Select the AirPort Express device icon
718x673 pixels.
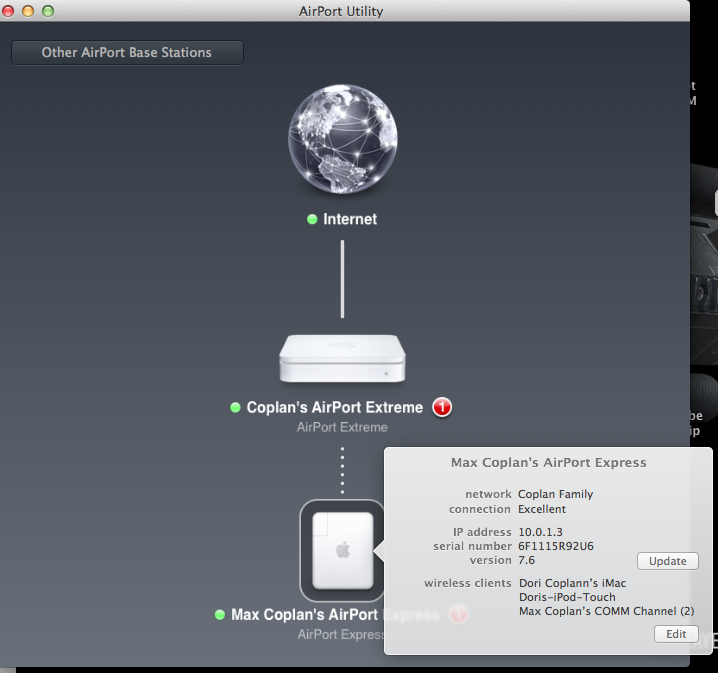pos(343,550)
